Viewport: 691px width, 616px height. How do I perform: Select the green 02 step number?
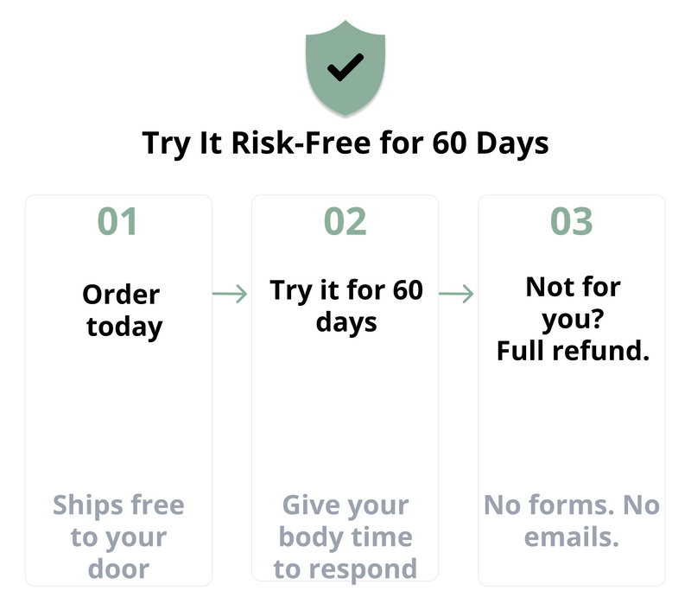(345, 222)
